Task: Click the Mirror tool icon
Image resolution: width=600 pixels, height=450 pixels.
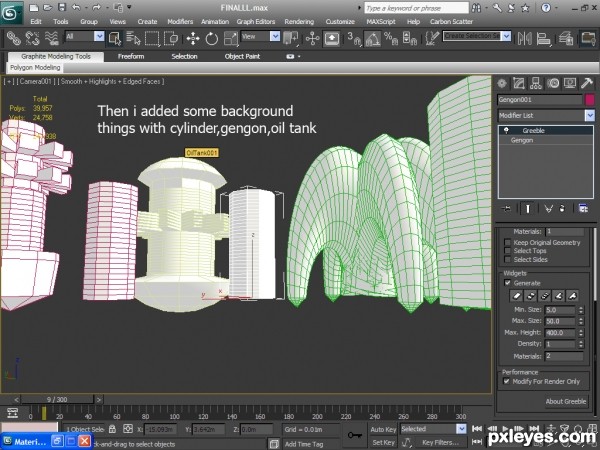Action: [x=525, y=38]
